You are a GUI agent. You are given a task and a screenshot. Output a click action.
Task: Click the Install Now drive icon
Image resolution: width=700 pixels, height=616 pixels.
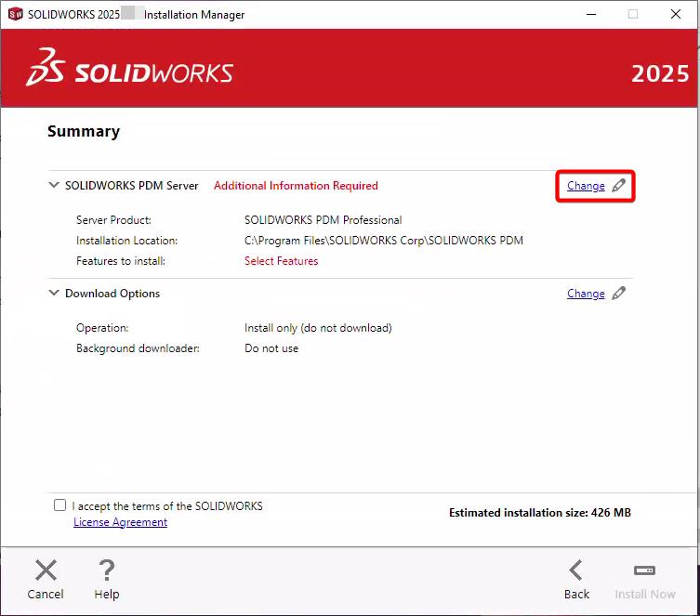click(x=644, y=570)
